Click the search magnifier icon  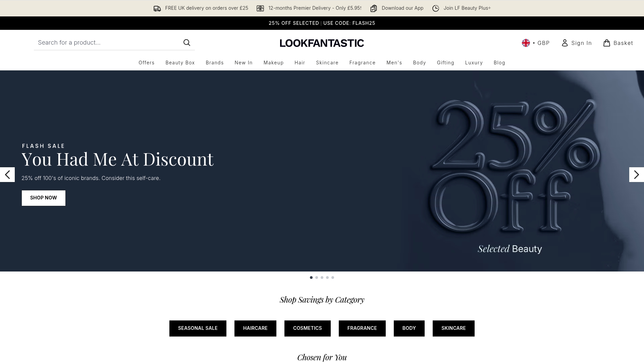pos(187,43)
